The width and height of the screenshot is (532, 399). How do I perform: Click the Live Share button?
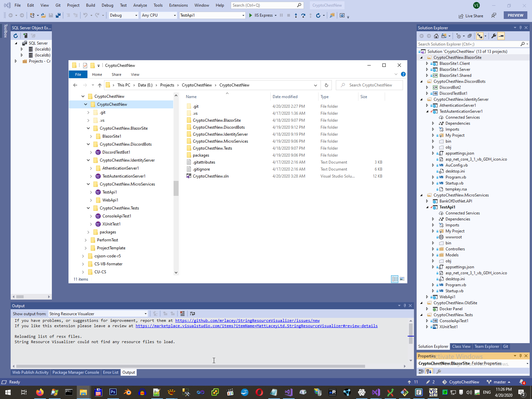tap(471, 16)
